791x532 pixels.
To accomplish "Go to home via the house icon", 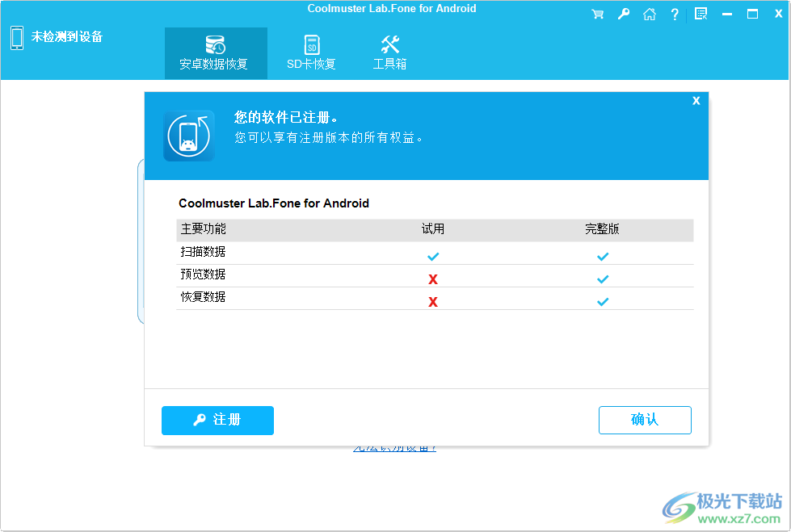I will pos(649,13).
